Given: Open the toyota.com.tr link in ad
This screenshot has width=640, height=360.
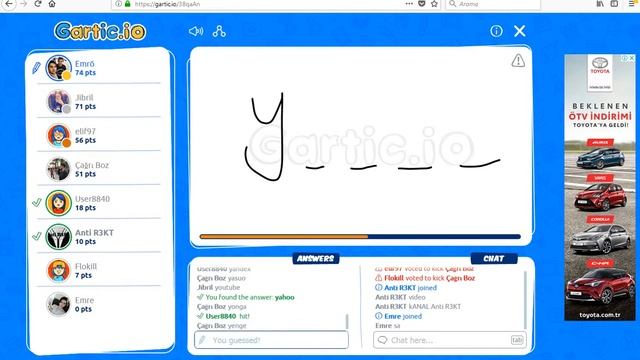Looking at the screenshot, I should [x=600, y=315].
